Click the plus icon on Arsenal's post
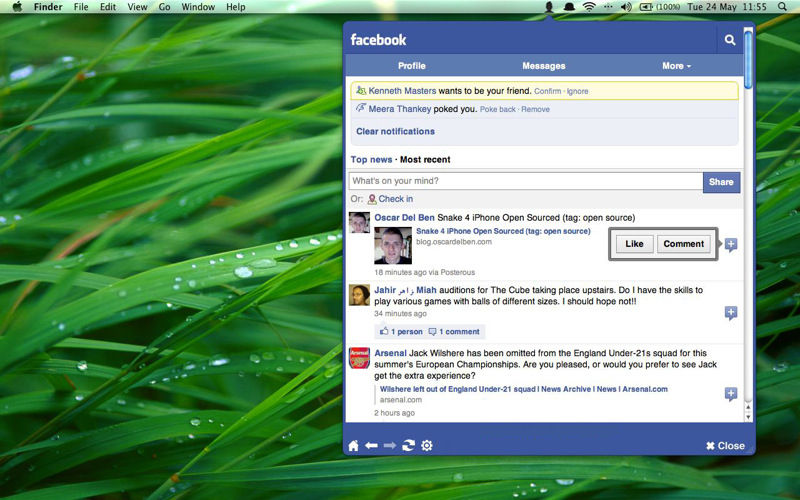 pyautogui.click(x=731, y=394)
